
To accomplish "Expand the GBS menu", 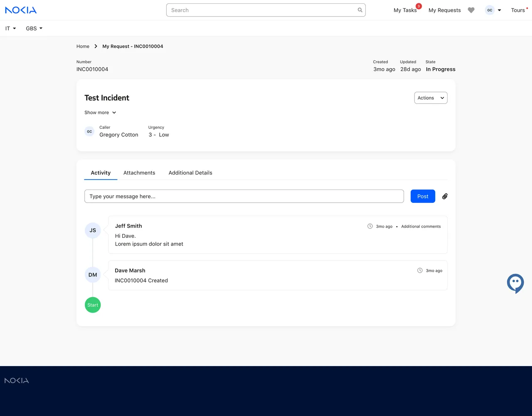I will coord(33,28).
